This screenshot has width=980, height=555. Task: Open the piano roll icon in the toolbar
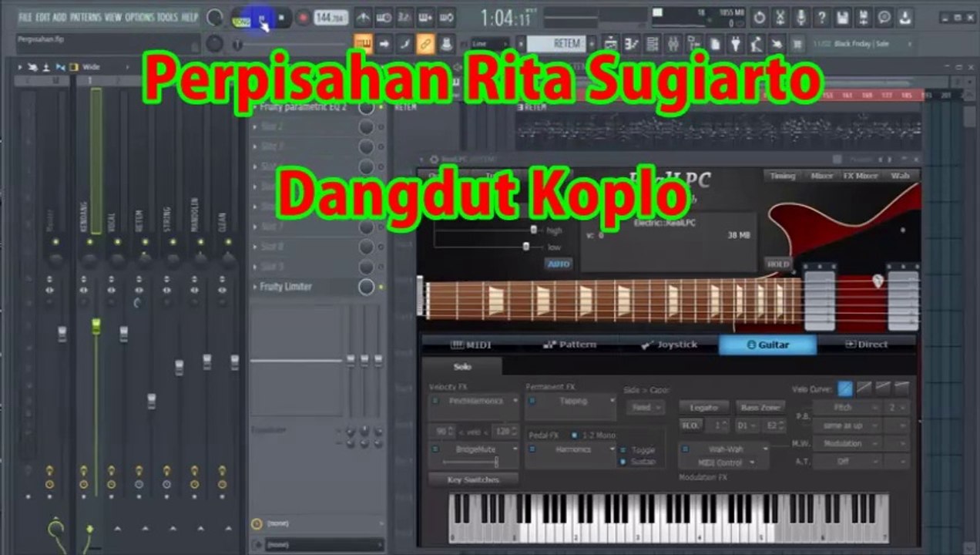632,44
